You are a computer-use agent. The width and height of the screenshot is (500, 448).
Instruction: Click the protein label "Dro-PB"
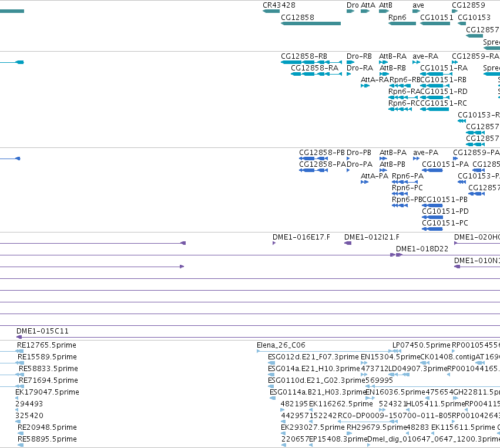[359, 153]
